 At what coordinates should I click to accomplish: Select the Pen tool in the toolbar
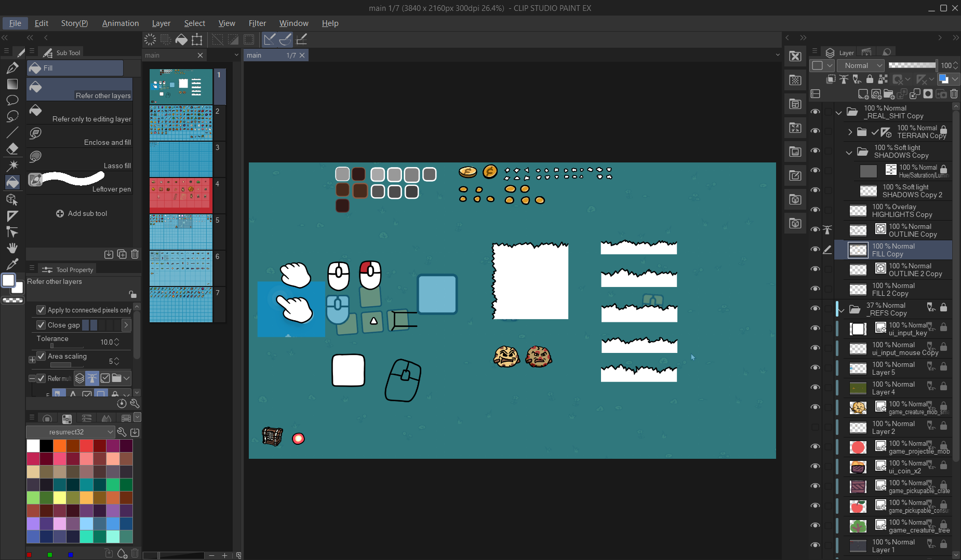point(12,68)
